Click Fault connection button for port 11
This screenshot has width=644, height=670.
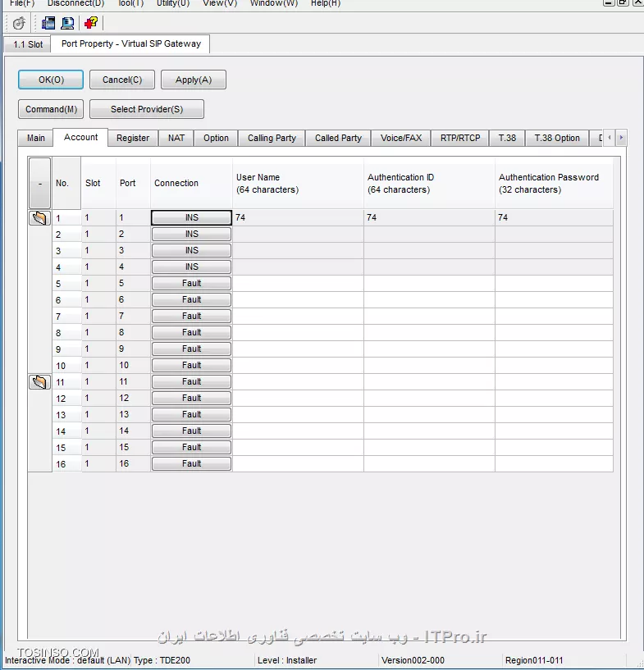[x=191, y=381]
